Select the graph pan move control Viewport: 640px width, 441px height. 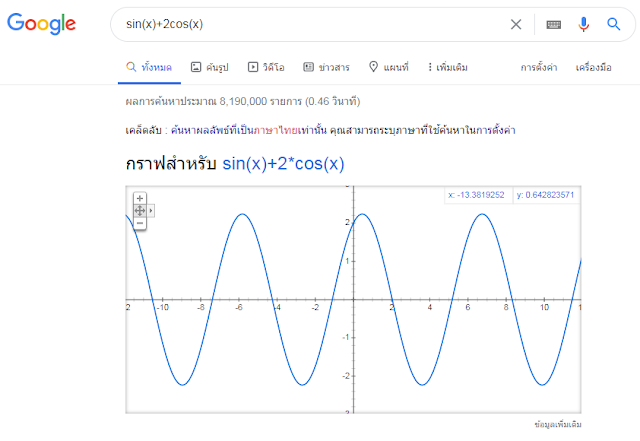tap(140, 211)
